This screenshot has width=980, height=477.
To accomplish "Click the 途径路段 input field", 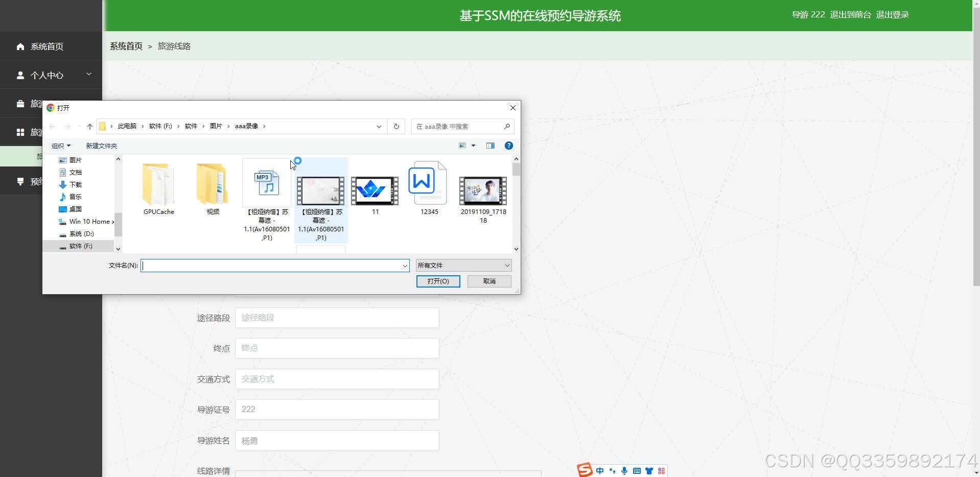I will 337,318.
